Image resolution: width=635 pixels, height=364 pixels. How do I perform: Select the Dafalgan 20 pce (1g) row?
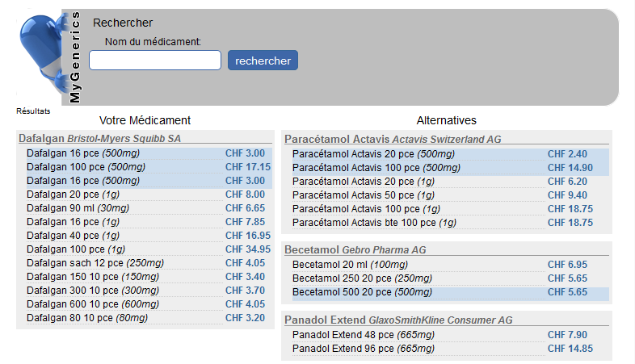pos(149,195)
